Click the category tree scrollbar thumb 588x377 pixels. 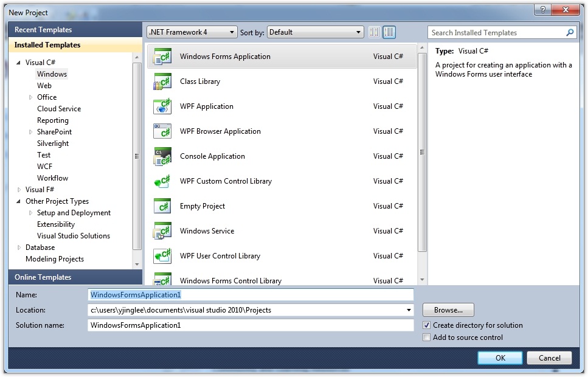137,156
